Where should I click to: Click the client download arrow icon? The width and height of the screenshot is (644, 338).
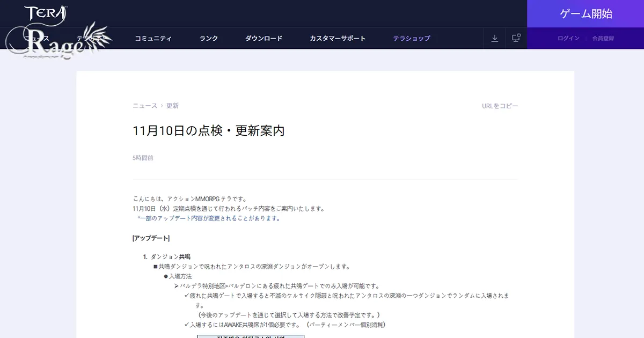pyautogui.click(x=494, y=38)
